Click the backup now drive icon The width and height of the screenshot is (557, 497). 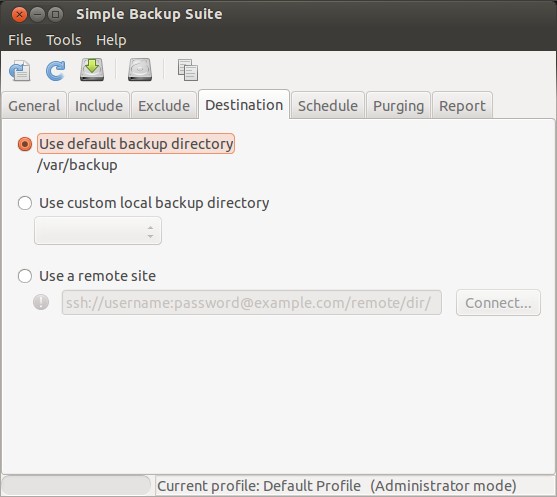tap(92, 70)
